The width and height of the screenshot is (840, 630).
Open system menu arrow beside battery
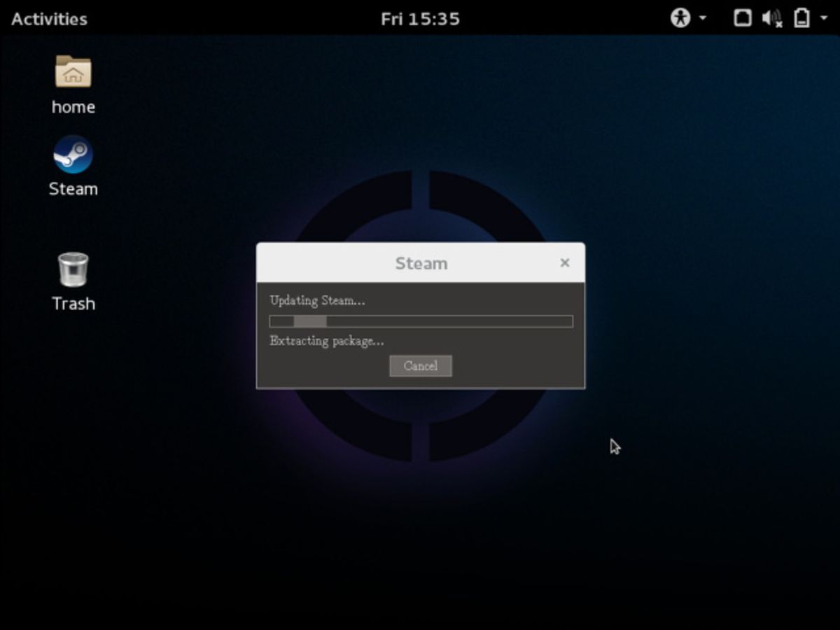[823, 18]
